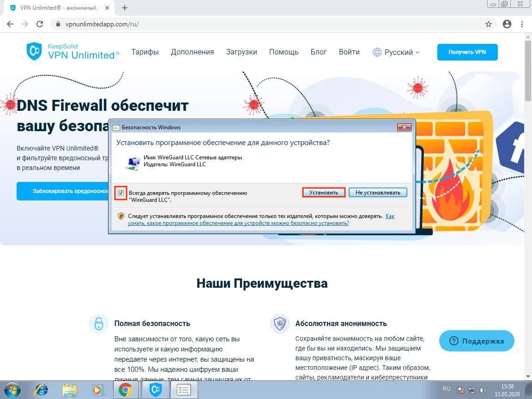Reload the page with the refresh icon

click(40, 24)
